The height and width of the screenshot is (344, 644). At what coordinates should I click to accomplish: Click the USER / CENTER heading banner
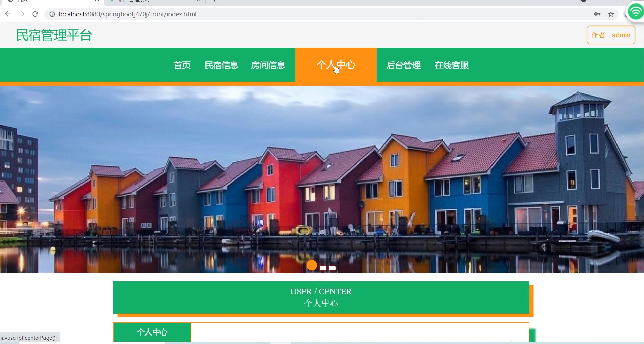point(321,297)
